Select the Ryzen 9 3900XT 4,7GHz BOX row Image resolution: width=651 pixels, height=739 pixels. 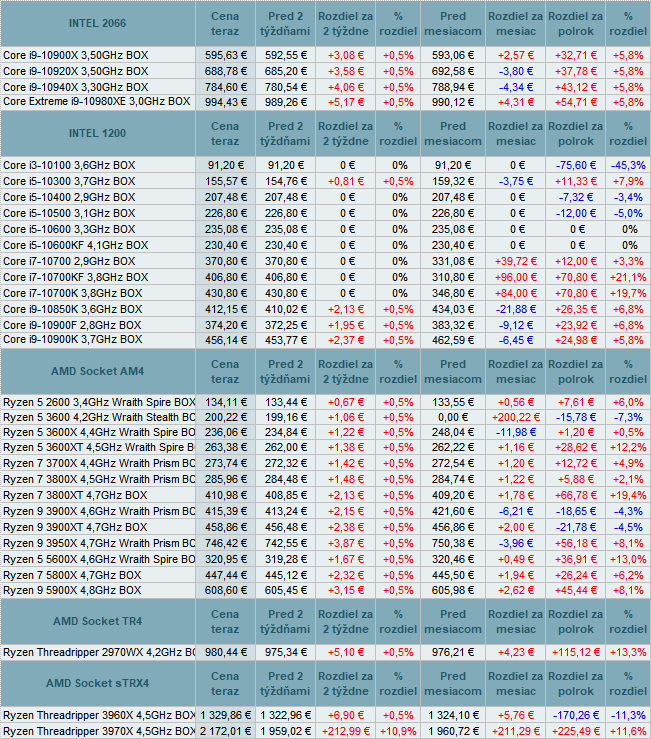click(325, 528)
